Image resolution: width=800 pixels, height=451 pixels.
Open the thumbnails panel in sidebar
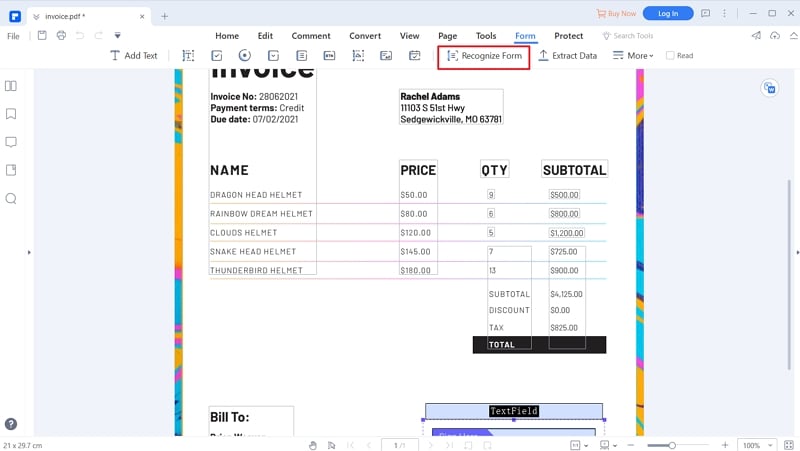[x=11, y=86]
